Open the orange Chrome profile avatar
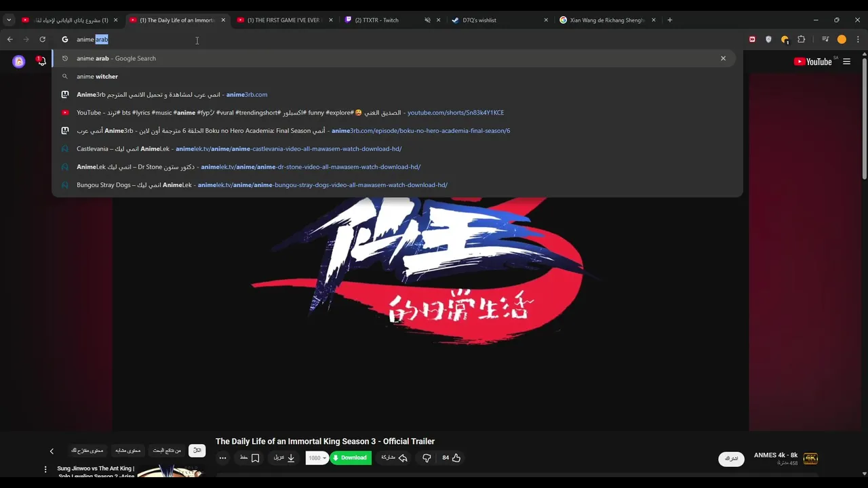Screen dimensions: 868x488 pyautogui.click(x=842, y=39)
